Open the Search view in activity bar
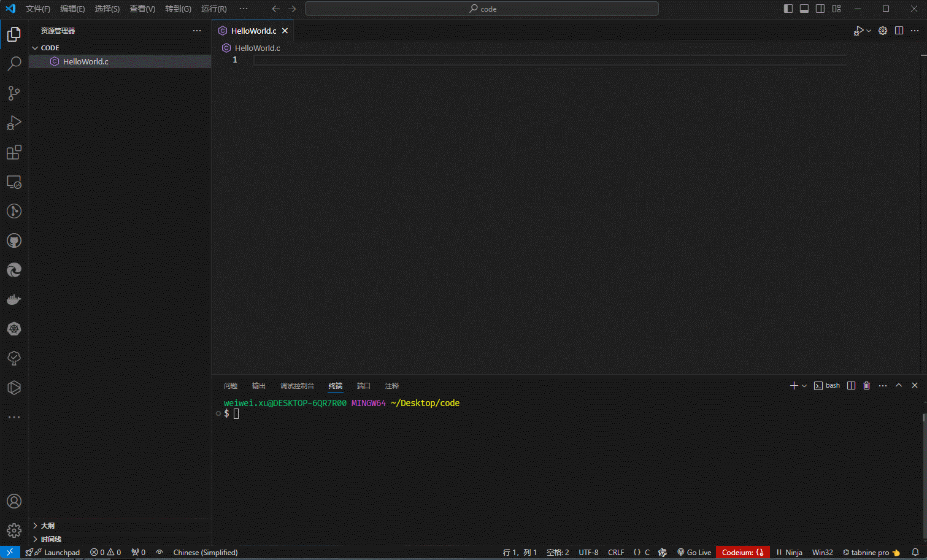Image resolution: width=927 pixels, height=560 pixels. tap(14, 64)
